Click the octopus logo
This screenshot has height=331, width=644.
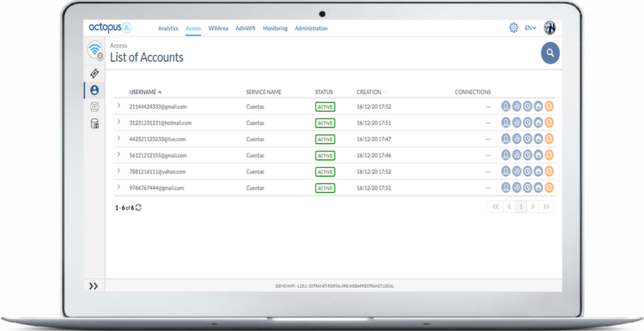(109, 28)
